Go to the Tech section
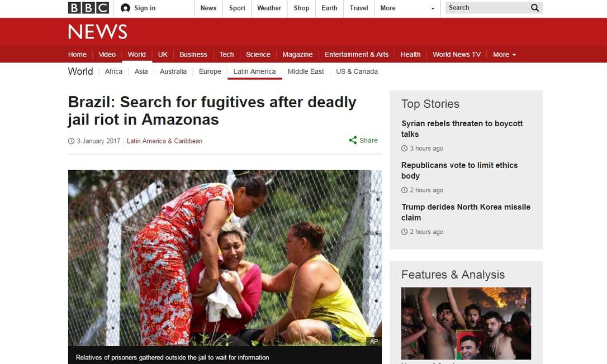Viewport: 607px width, 364px height. pos(226,55)
